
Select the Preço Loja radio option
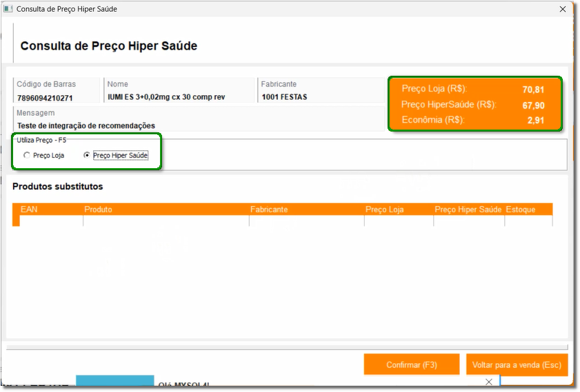(x=43, y=156)
